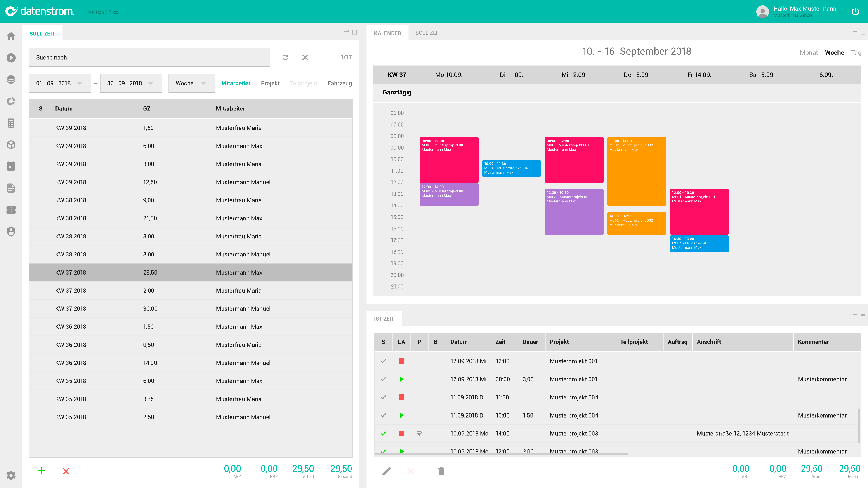The height and width of the screenshot is (488, 868).
Task: Click the play circle sidebar icon
Action: [x=11, y=58]
